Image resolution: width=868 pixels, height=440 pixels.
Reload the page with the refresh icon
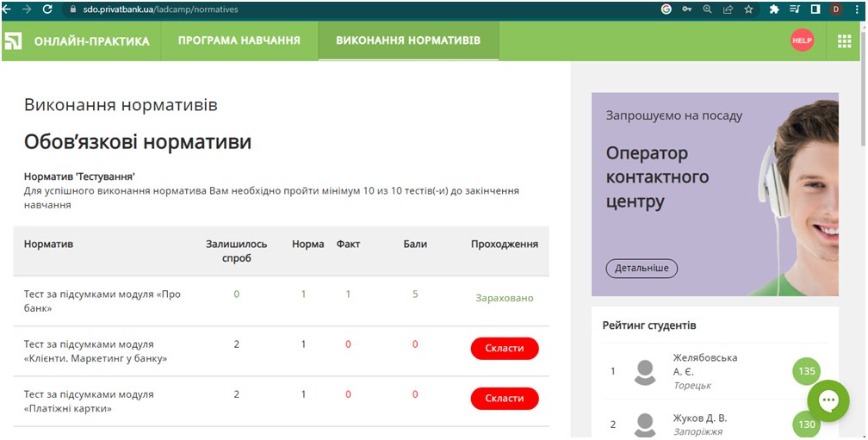click(x=47, y=9)
